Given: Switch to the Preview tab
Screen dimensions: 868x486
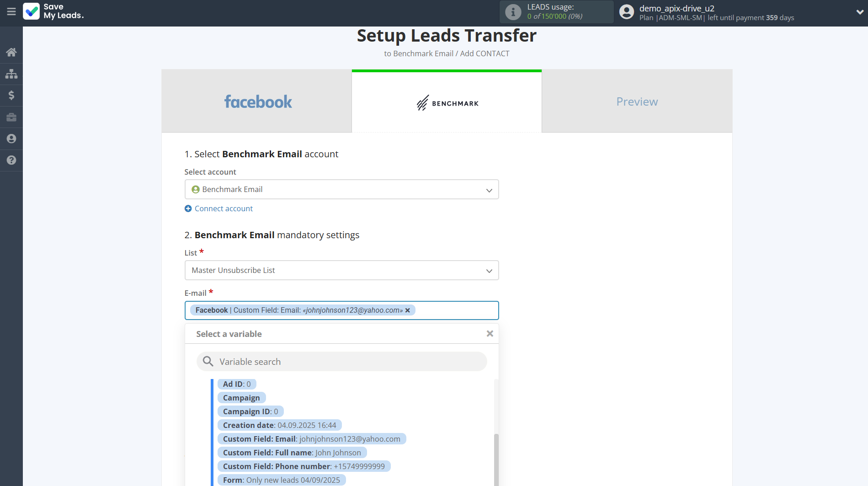Looking at the screenshot, I should pyautogui.click(x=637, y=101).
